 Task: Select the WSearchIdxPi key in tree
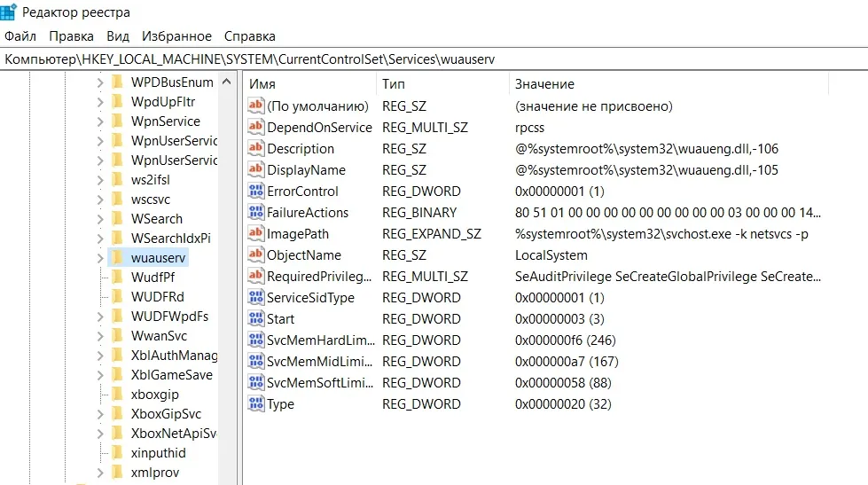(x=170, y=239)
